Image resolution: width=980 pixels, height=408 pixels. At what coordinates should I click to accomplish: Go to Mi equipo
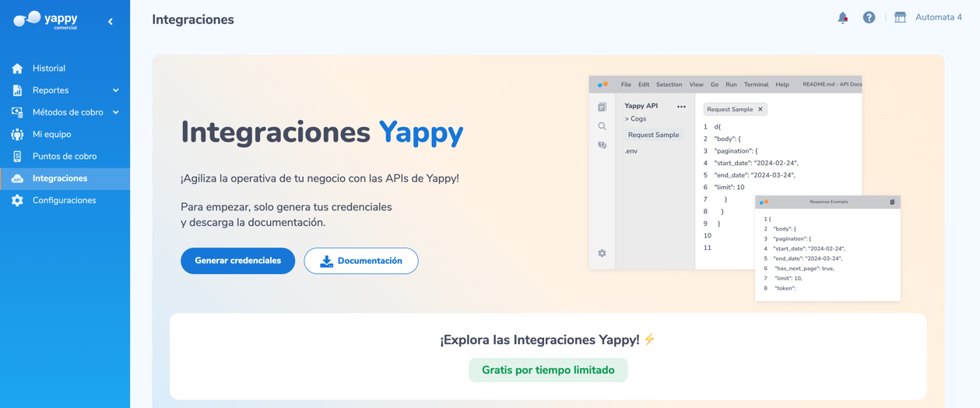pos(65,135)
